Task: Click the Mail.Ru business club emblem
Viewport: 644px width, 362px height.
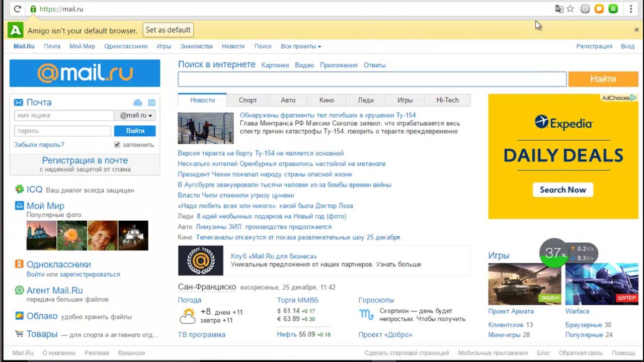Action: [201, 260]
